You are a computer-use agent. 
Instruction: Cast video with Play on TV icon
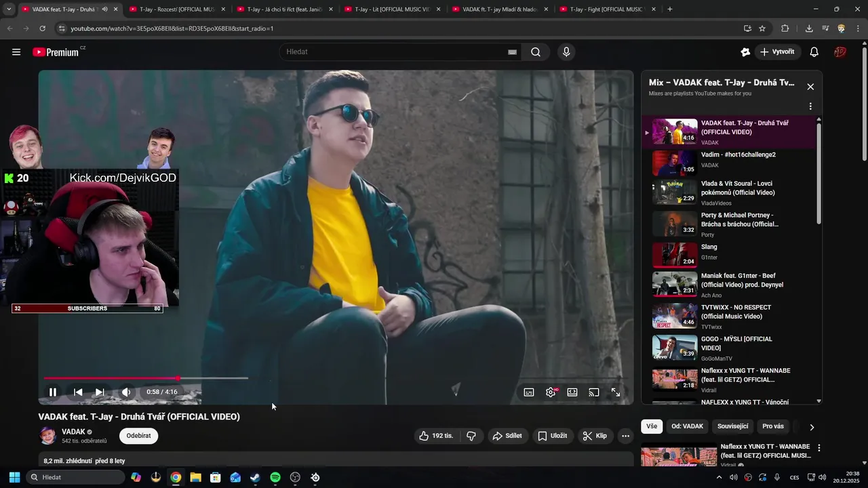(x=594, y=392)
